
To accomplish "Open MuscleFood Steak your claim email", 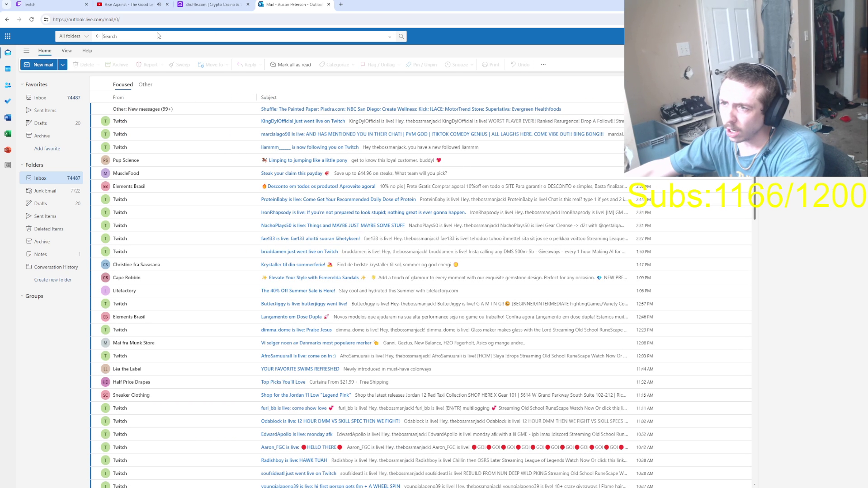I will (357, 173).
